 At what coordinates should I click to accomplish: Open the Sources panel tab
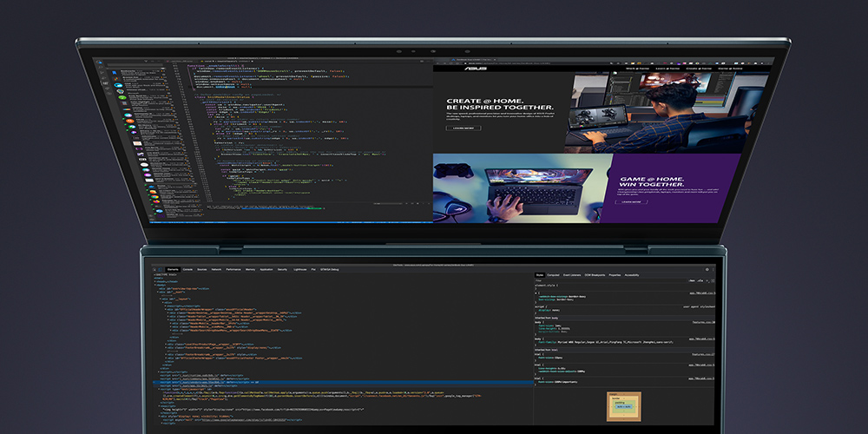201,270
